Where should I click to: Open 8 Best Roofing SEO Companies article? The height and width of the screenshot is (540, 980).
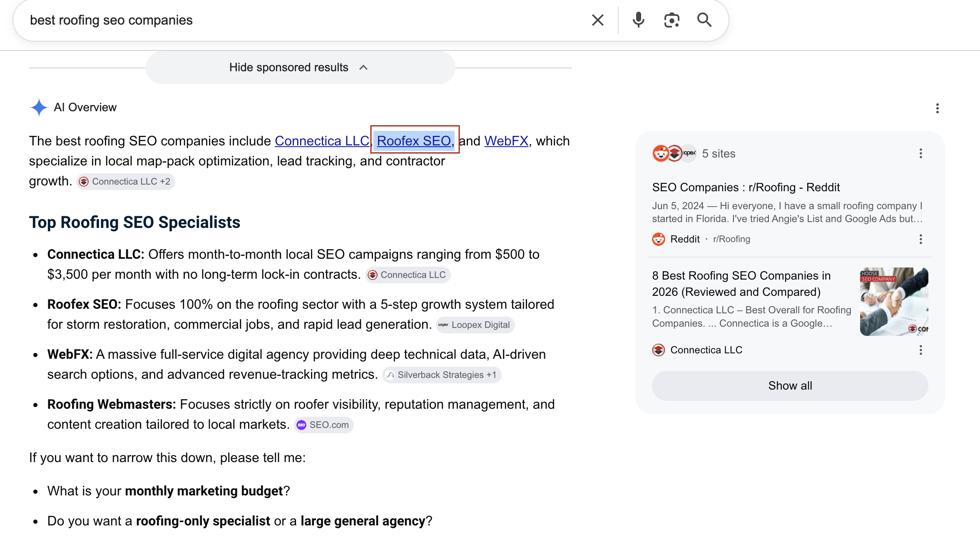pos(741,284)
